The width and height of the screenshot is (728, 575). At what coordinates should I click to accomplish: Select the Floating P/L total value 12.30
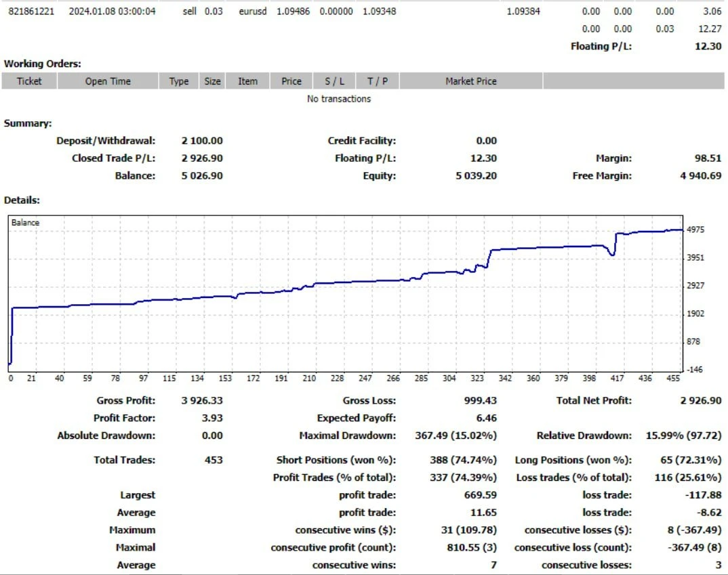click(708, 46)
